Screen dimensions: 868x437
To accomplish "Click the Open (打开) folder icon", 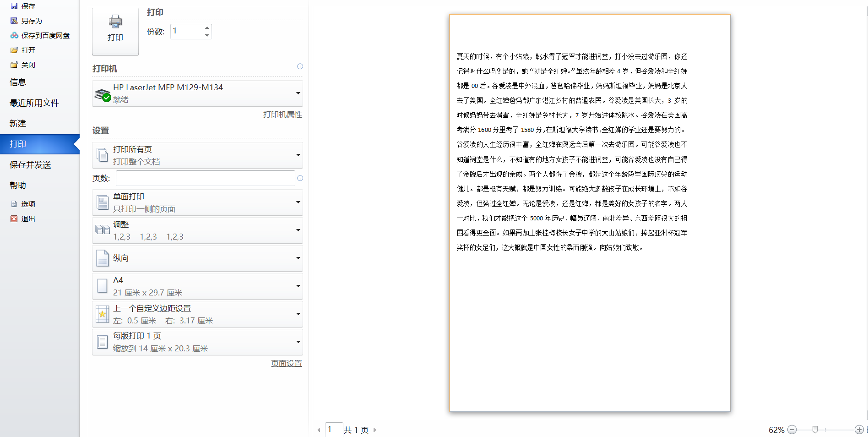I will (x=14, y=50).
